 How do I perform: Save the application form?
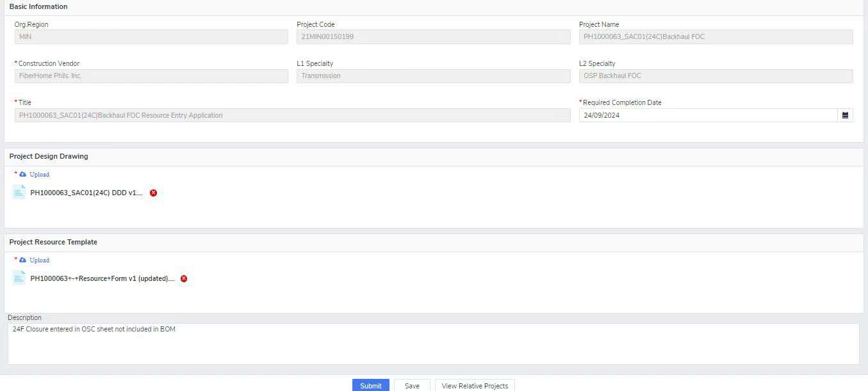coord(412,385)
